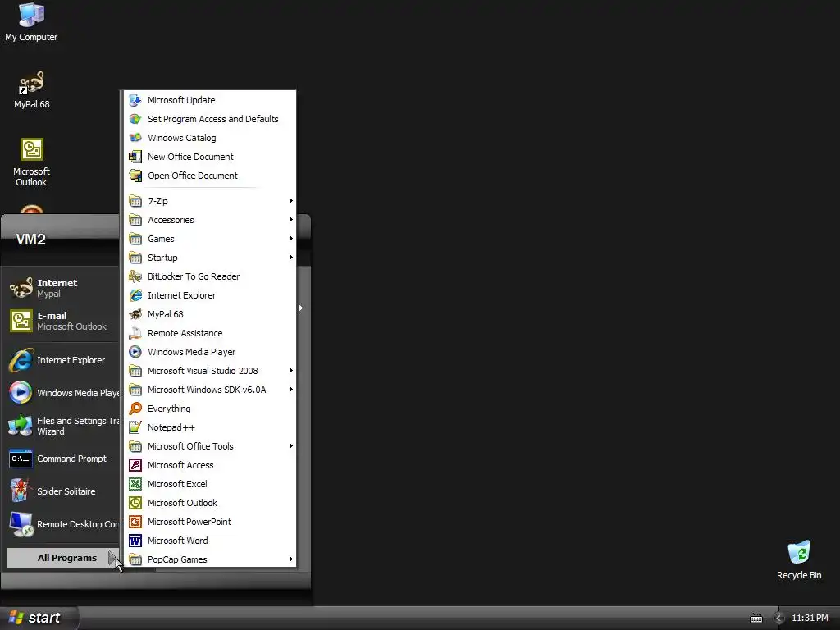Viewport: 840px width, 630px height.
Task: Expand the PopCap Games submenu
Action: coord(210,559)
